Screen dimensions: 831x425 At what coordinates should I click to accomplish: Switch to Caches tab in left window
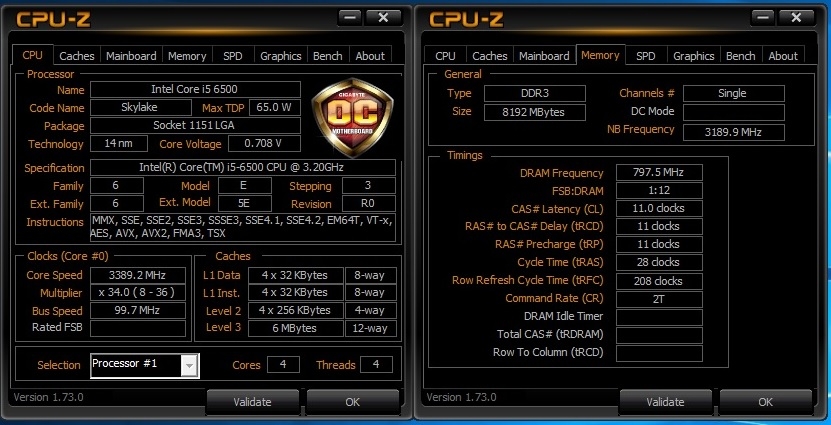[x=76, y=56]
